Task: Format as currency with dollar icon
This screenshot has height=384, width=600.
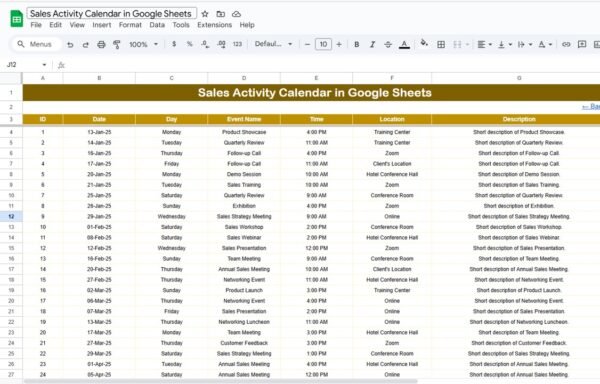Action: (174, 44)
